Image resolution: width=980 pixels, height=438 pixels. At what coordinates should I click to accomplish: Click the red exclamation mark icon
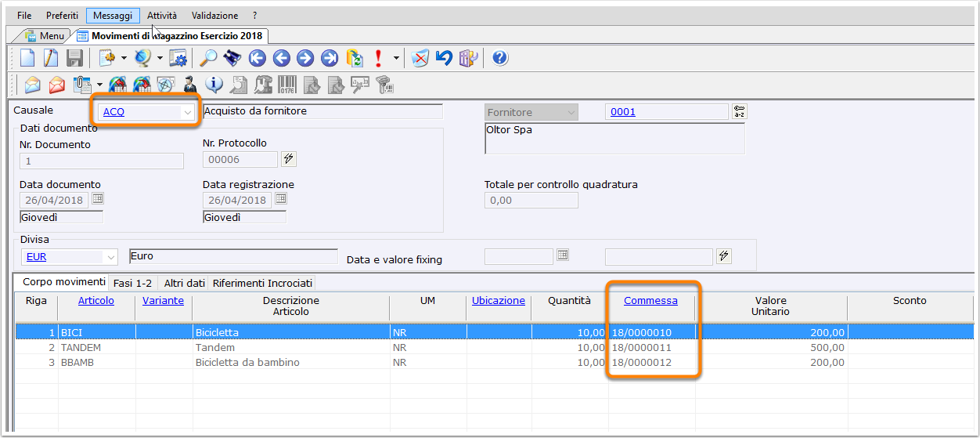click(379, 58)
